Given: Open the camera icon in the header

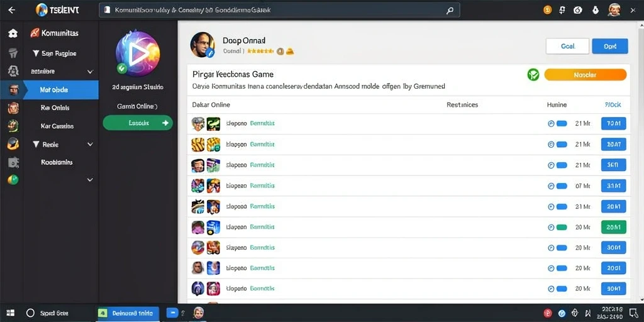Looking at the screenshot, I should [578, 10].
